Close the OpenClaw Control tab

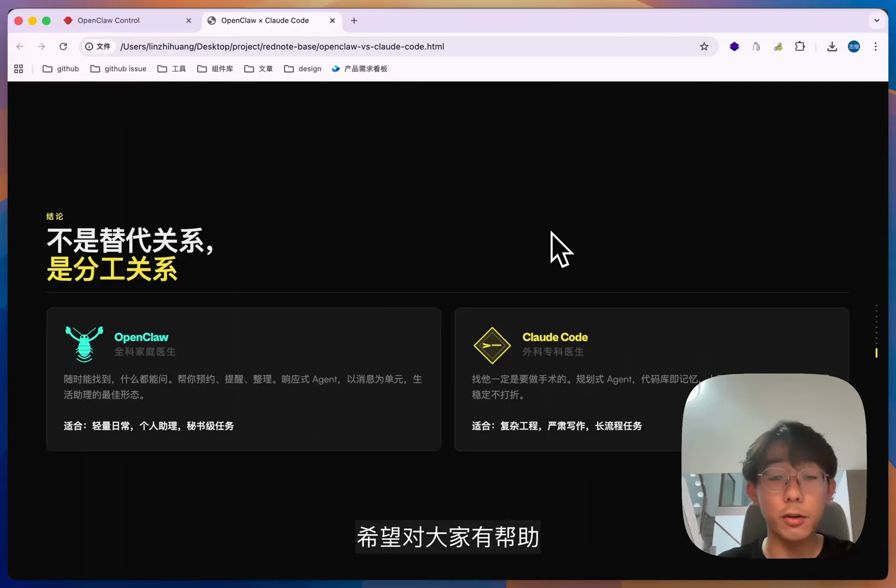189,21
